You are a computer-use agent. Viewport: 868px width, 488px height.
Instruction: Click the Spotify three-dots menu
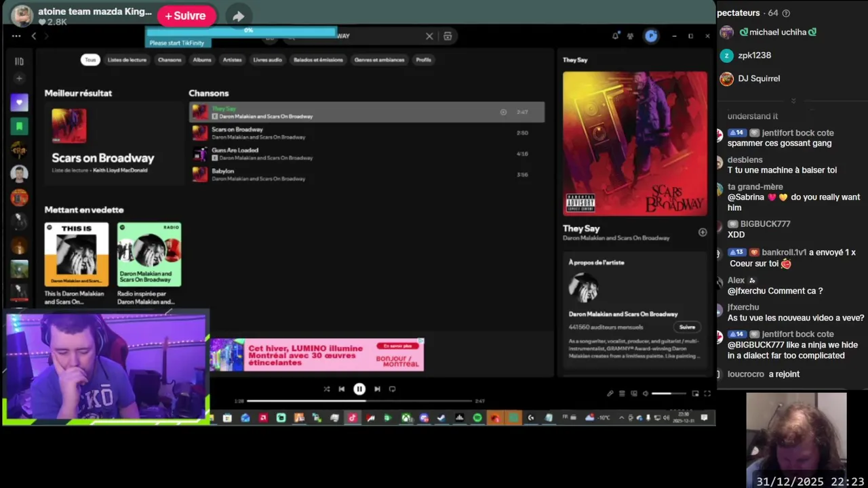[16, 36]
